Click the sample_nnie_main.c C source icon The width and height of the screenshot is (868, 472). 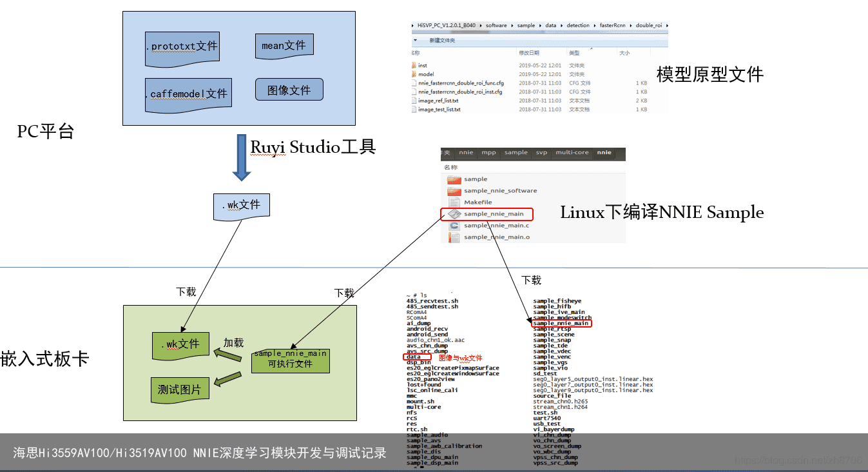[x=454, y=226]
